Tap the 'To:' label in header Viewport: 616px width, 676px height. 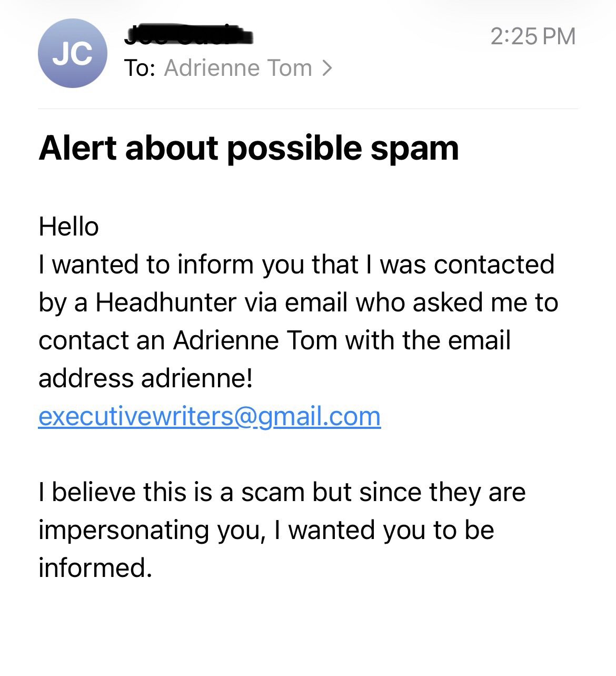[139, 68]
